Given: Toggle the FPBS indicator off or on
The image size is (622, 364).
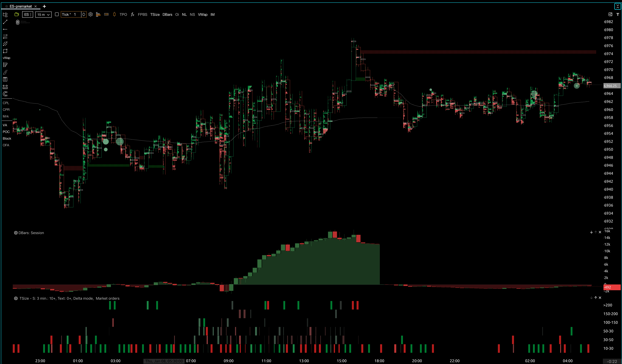Looking at the screenshot, I should click(142, 15).
